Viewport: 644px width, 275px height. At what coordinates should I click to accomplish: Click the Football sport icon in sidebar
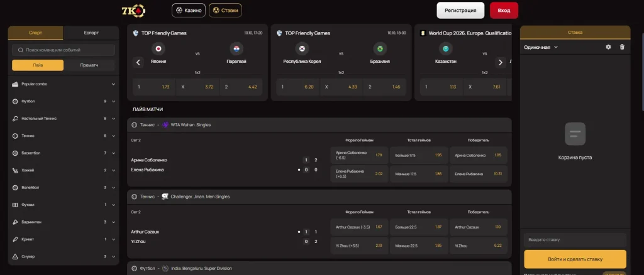15,101
